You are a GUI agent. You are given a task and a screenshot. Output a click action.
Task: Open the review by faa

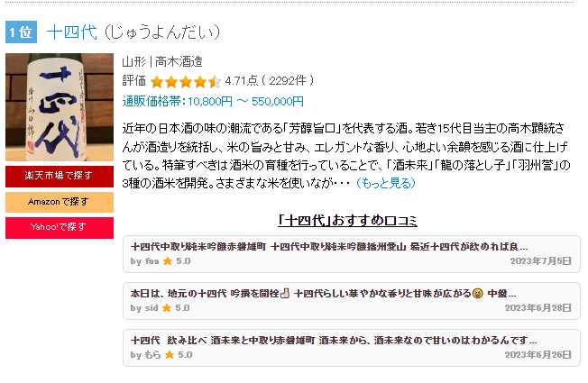click(x=352, y=254)
